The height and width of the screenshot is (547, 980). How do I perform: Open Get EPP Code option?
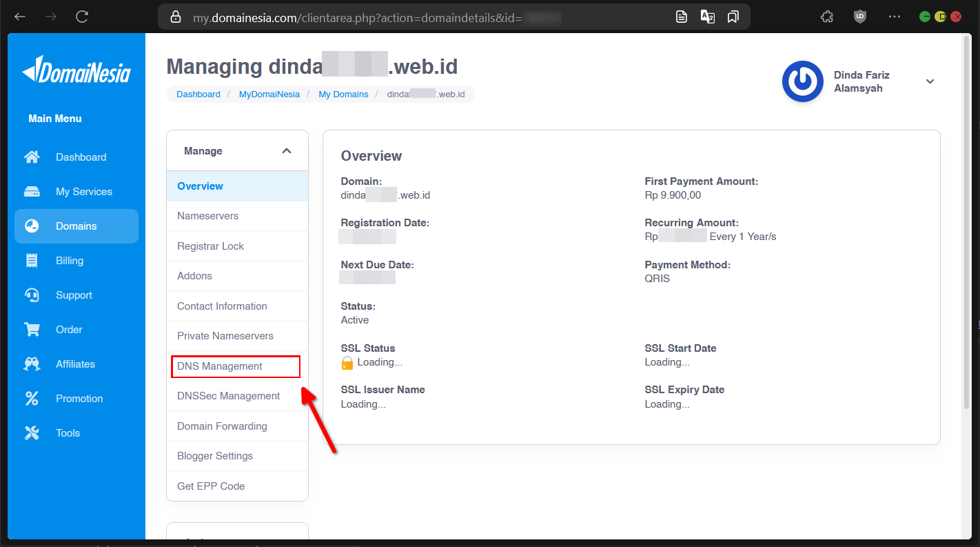211,486
